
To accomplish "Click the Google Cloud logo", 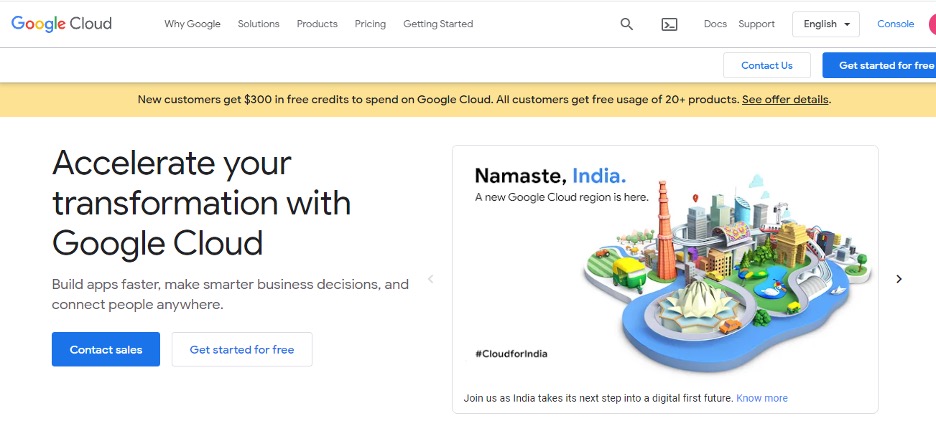I will point(62,24).
